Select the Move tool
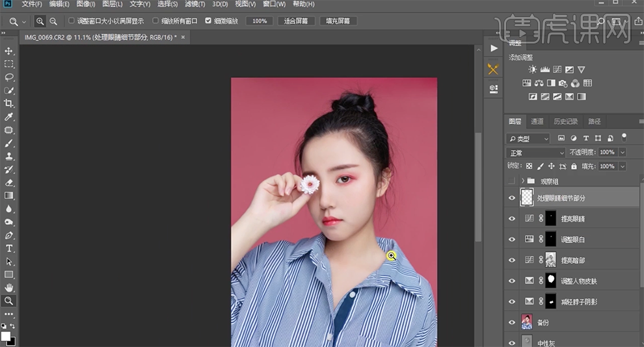 [x=9, y=51]
